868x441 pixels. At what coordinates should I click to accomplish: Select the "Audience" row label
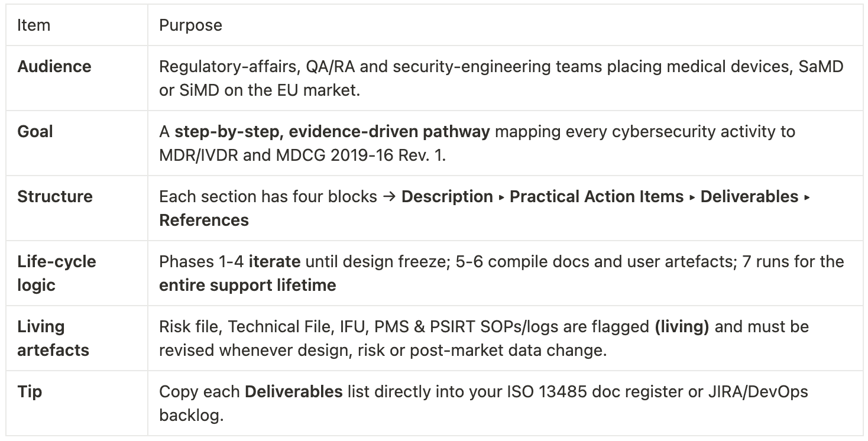tap(54, 66)
